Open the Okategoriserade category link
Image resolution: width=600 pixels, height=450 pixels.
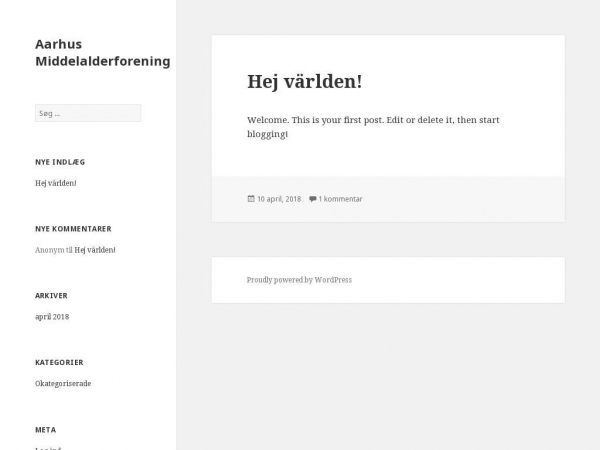tap(63, 383)
